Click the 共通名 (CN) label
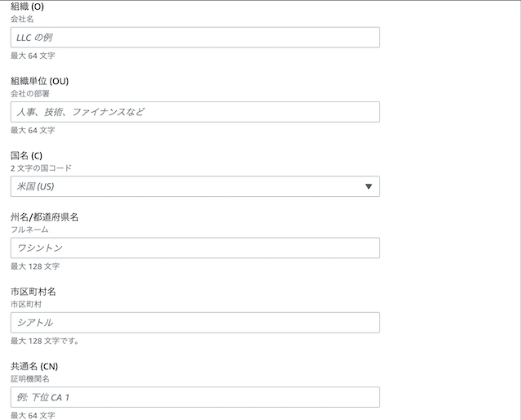 tap(34, 366)
